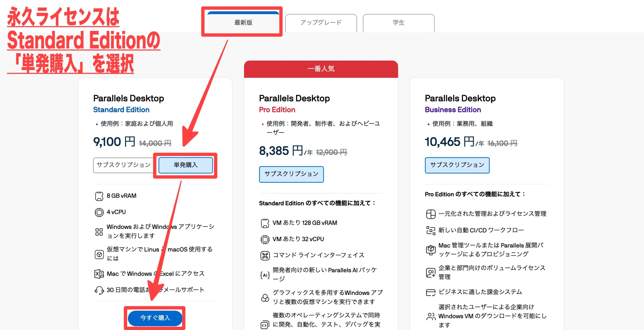The width and height of the screenshot is (644, 330).
Task: Click the 32 vCPU chip icon
Action: click(265, 239)
